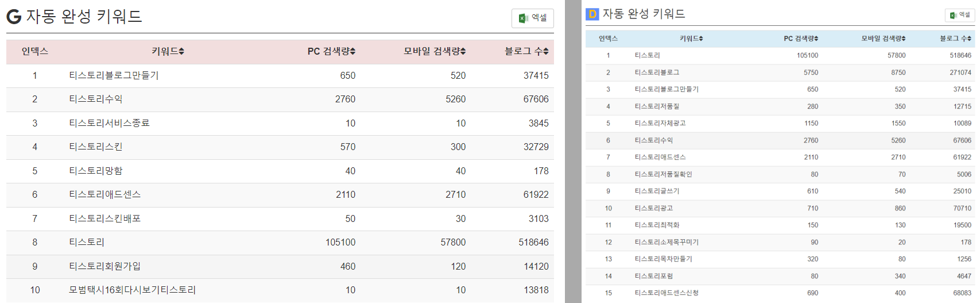Screen dimensions: 980x303
Task: Select keyword 티스토리최적화 in D table
Action: point(657,225)
